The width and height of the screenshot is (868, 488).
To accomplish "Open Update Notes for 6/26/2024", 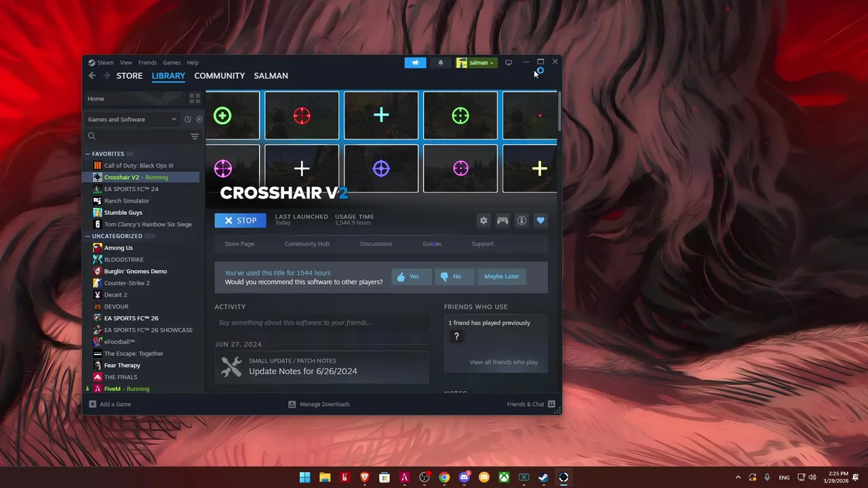I will pos(302,371).
